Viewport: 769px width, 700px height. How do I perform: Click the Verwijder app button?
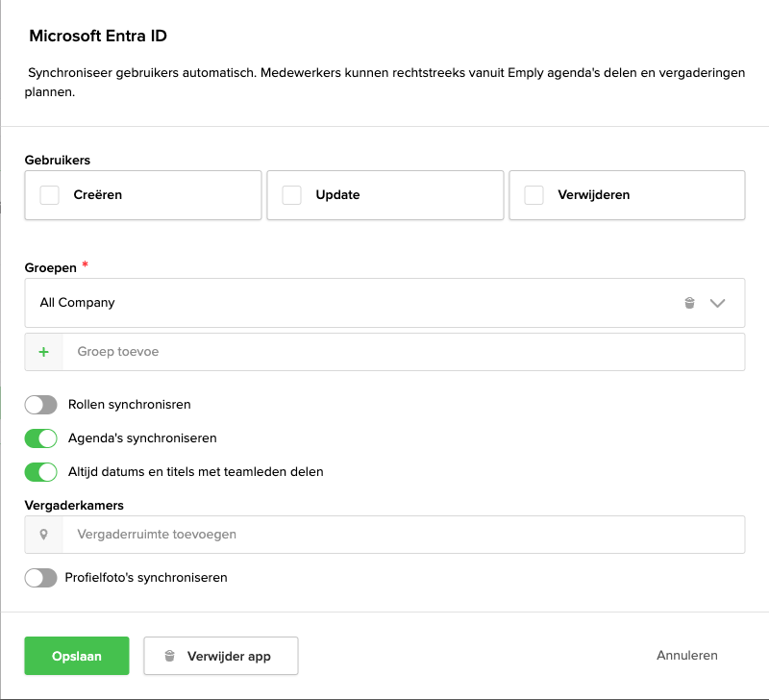(221, 656)
